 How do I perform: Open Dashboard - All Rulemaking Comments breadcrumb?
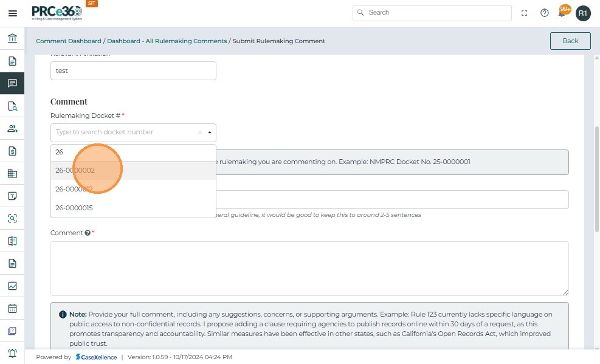click(167, 41)
